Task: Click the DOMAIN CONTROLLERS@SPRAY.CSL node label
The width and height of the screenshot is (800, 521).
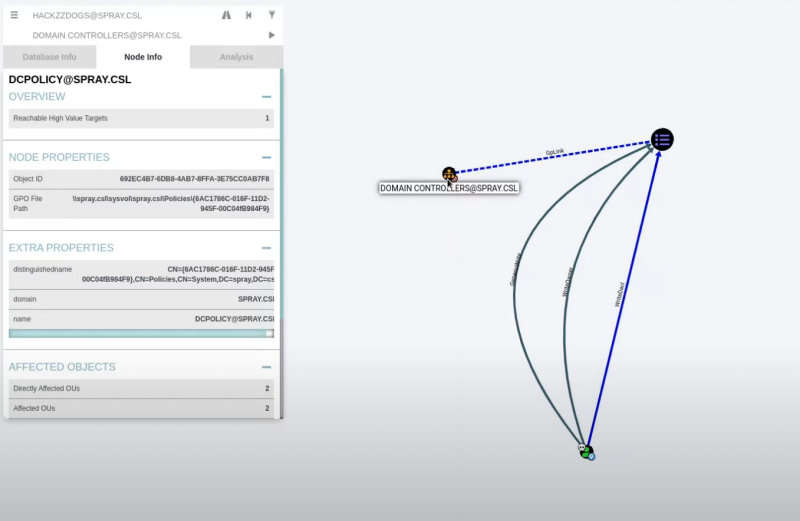Action: pyautogui.click(x=449, y=188)
